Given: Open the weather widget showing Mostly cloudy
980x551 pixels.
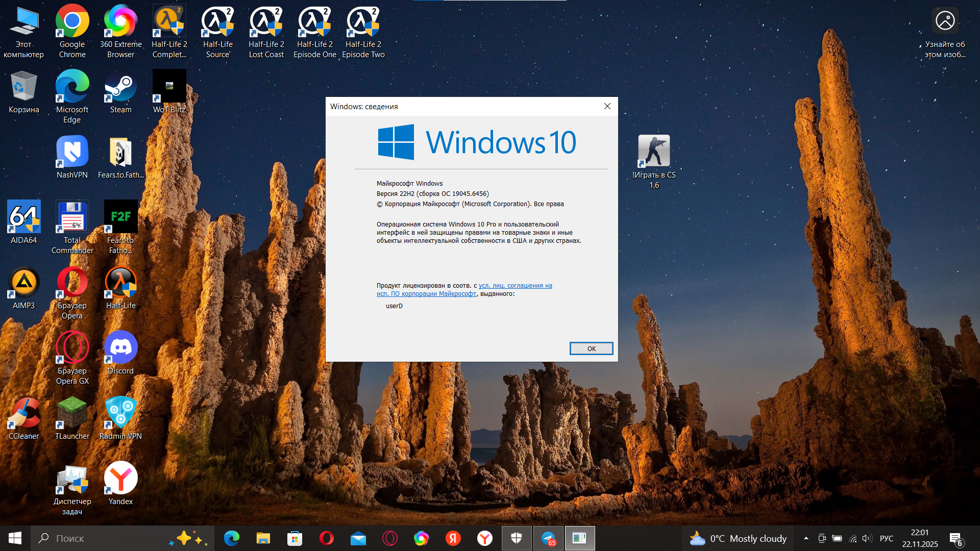Looking at the screenshot, I should point(738,538).
